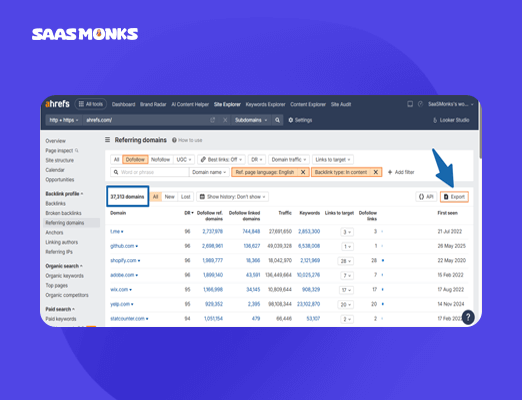The width and height of the screenshot is (522, 400).
Task: Open the UGC filter dropdown
Action: (x=184, y=160)
